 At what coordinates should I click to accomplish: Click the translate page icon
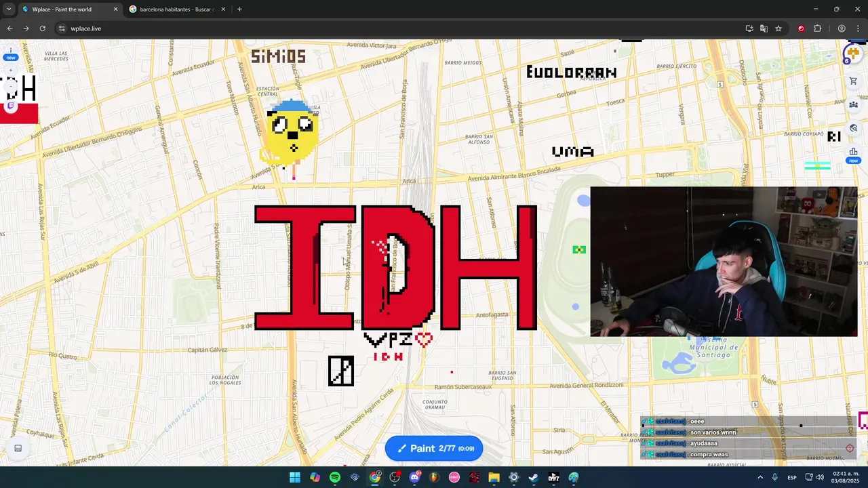click(x=764, y=28)
